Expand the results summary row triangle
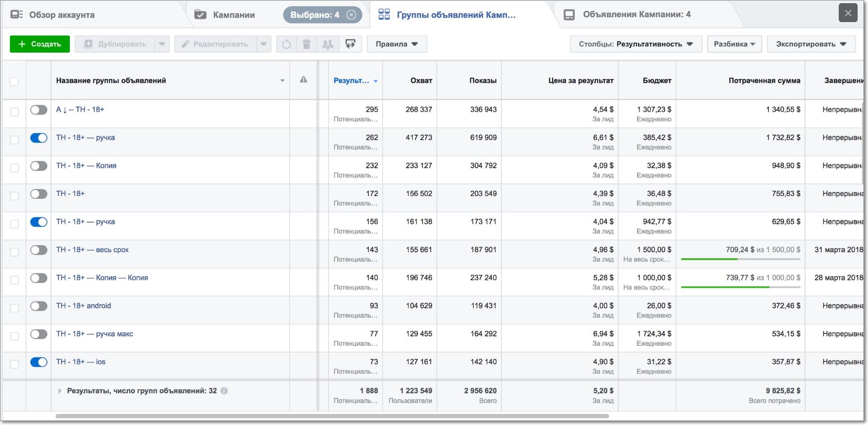 tap(59, 391)
